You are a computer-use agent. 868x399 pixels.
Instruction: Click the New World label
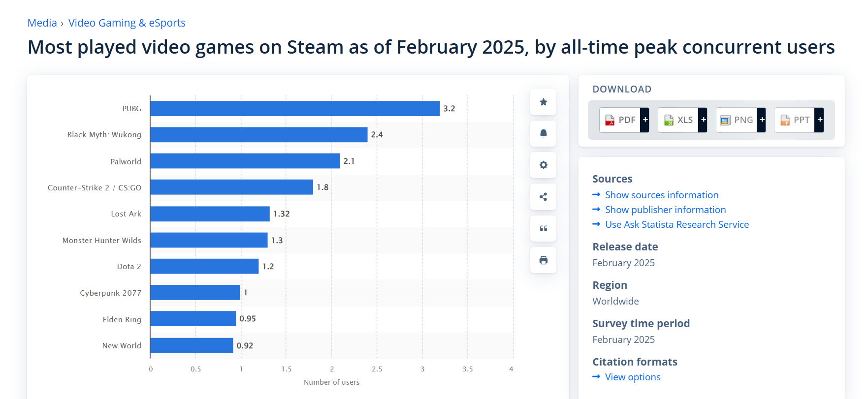[122, 346]
